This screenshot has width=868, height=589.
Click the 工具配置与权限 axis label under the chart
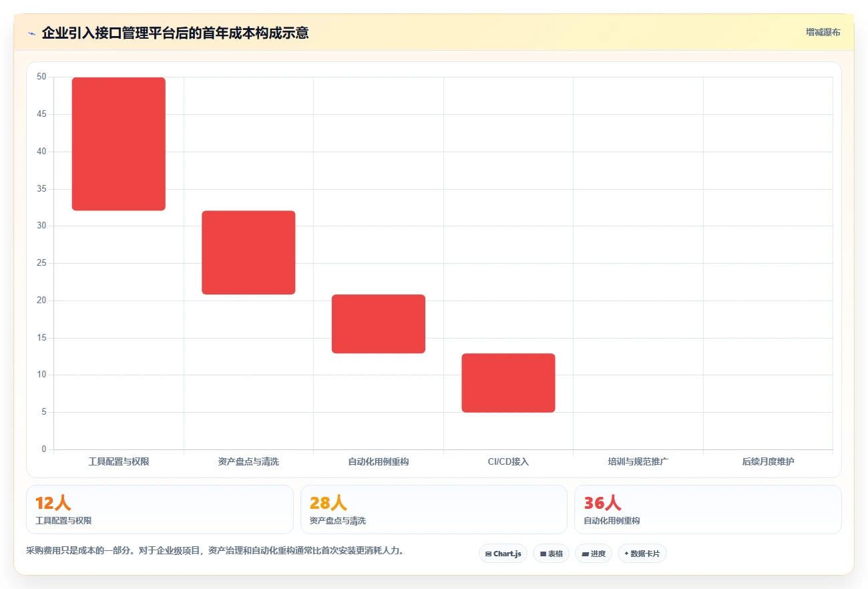click(x=119, y=461)
